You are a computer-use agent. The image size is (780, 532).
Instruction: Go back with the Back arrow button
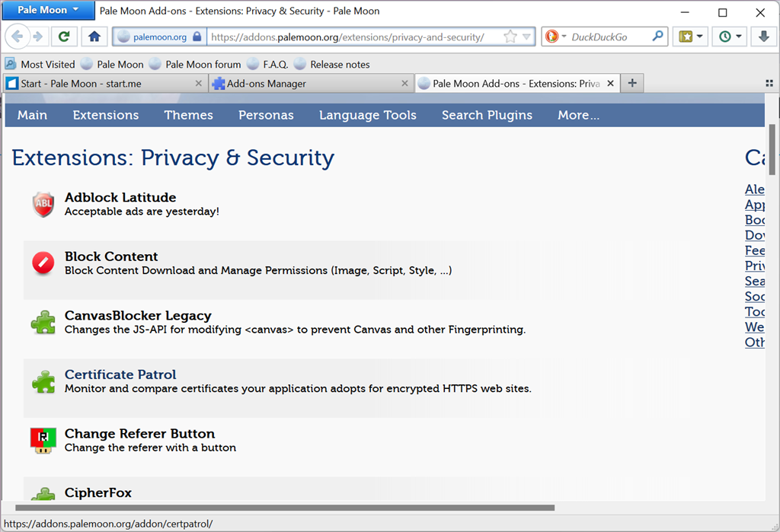coord(17,37)
